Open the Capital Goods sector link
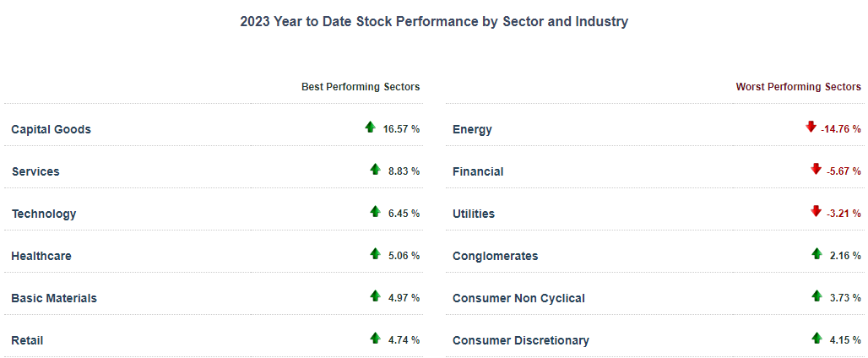The height and width of the screenshot is (358, 868). [51, 129]
